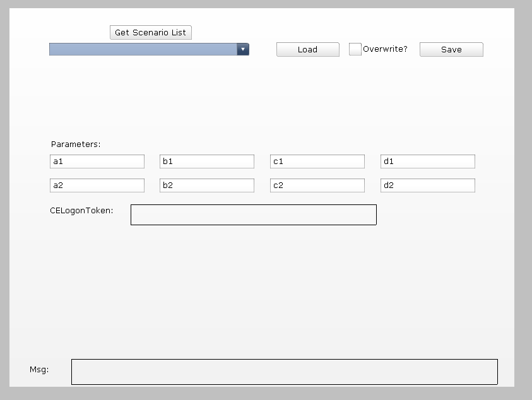Focus the c2 parameter input
This screenshot has height=400, width=532.
[x=317, y=185]
